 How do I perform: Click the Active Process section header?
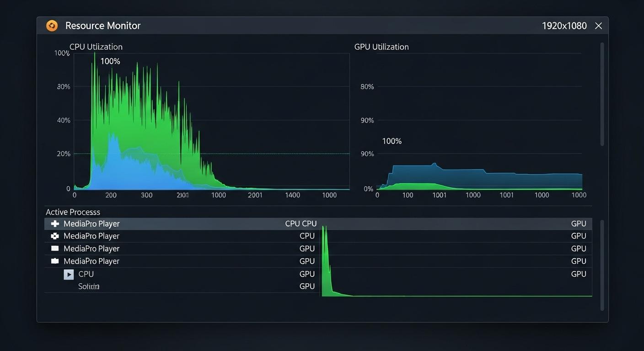73,212
